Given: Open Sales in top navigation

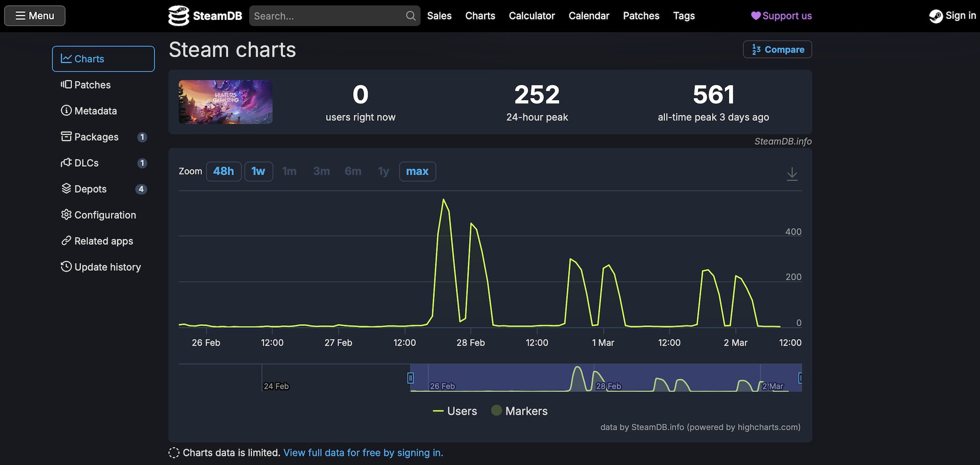Looking at the screenshot, I should (x=439, y=16).
